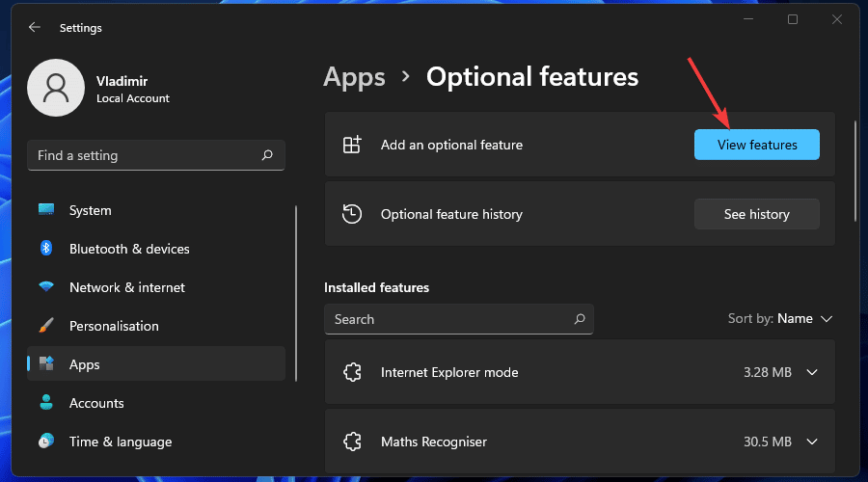Viewport: 868px width, 482px height.
Task: Maximize the Settings window
Action: 793,19
